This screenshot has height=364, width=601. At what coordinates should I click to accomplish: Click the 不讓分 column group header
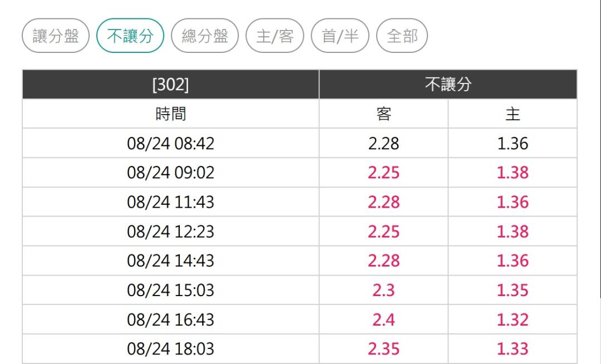point(448,84)
